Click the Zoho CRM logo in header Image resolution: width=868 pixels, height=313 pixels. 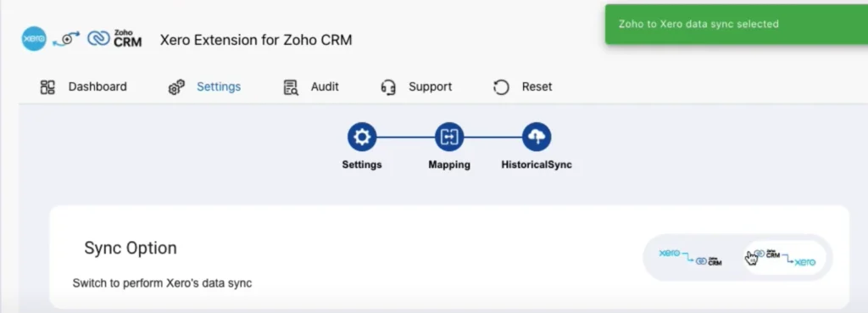point(114,39)
